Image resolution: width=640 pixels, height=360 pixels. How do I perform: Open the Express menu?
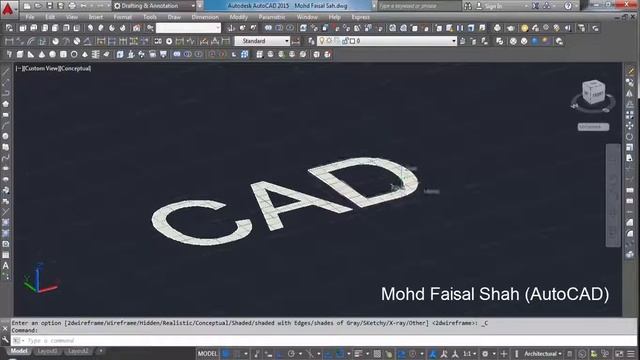360,17
